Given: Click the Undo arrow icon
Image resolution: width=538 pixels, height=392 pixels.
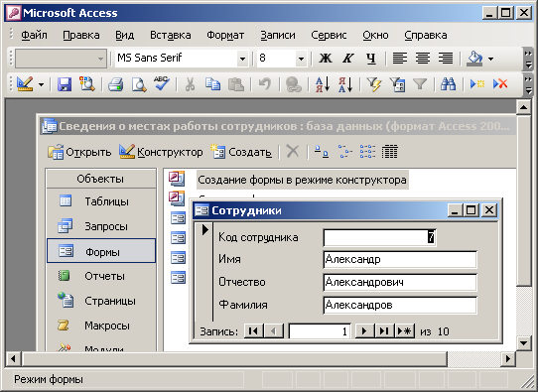Looking at the screenshot, I should (x=265, y=84).
